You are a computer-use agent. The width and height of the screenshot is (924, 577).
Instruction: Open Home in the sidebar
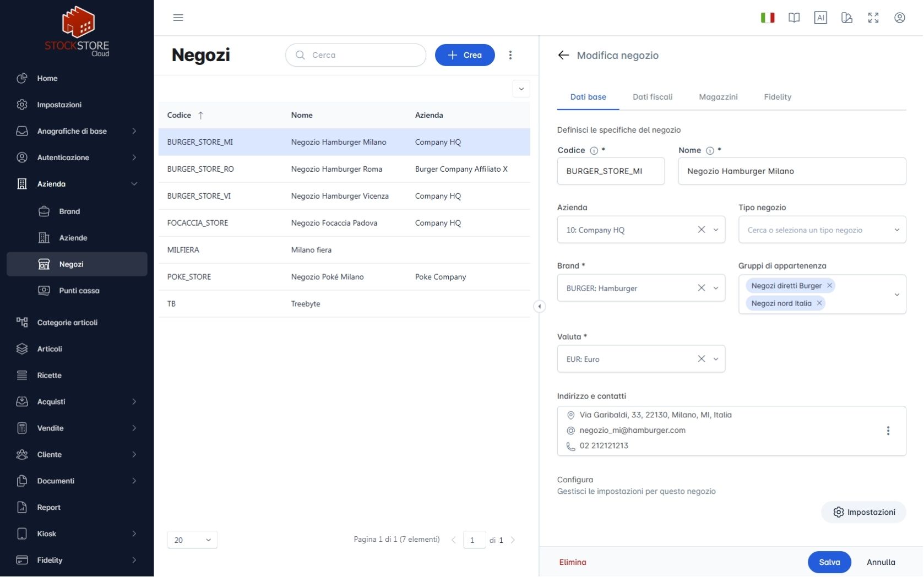77,78
